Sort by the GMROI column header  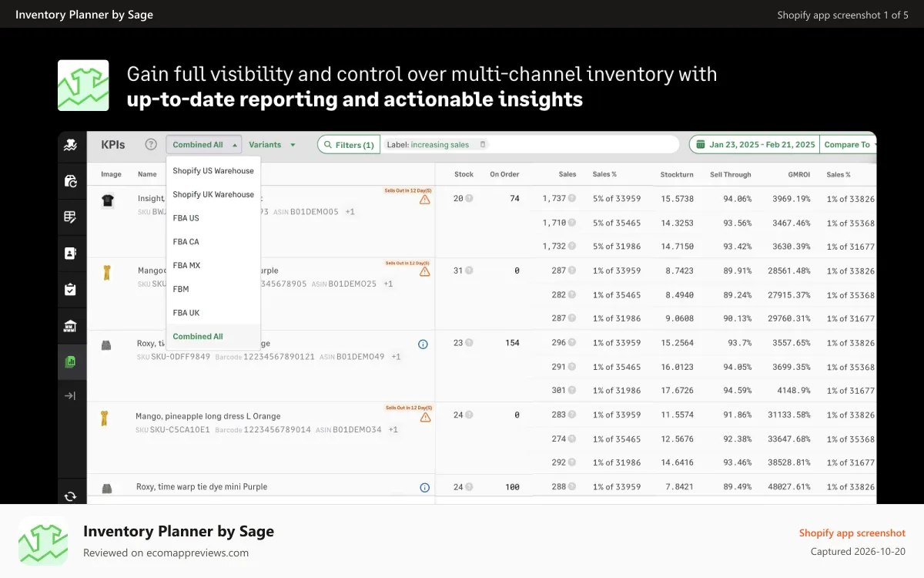798,174
